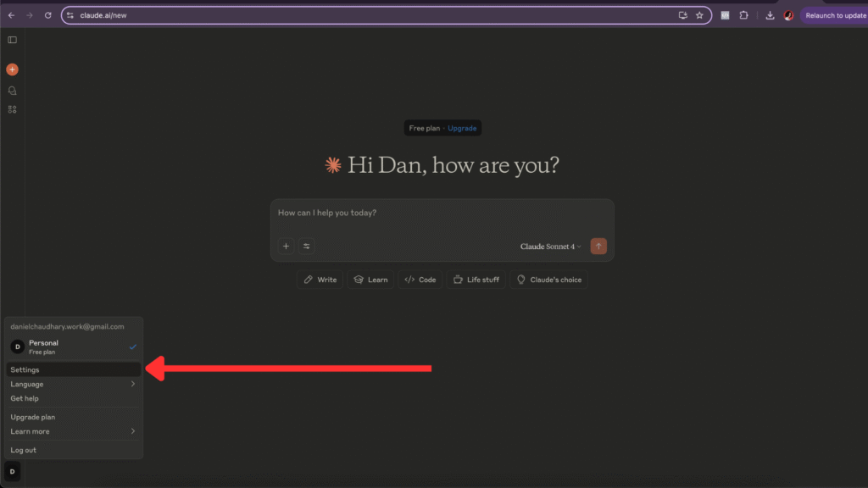Viewport: 868px width, 488px height.
Task: View site information icon in address bar
Action: 70,15
